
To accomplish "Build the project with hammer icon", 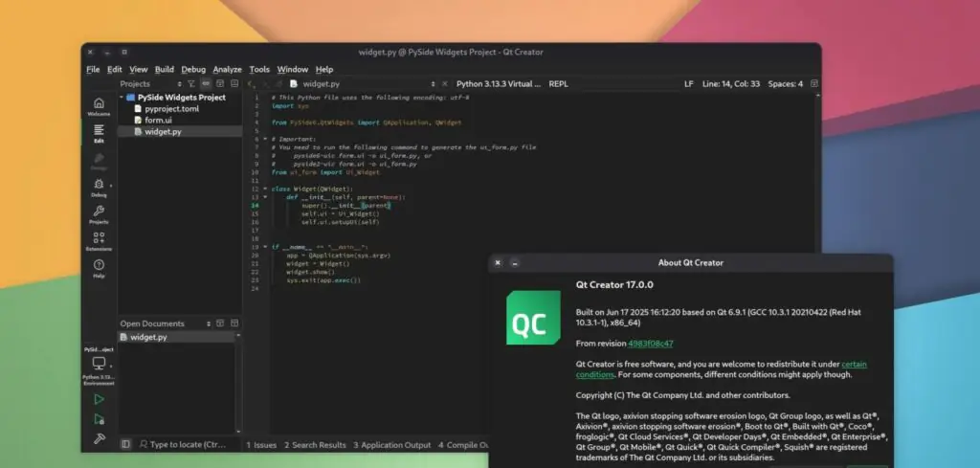I will pyautogui.click(x=99, y=438).
